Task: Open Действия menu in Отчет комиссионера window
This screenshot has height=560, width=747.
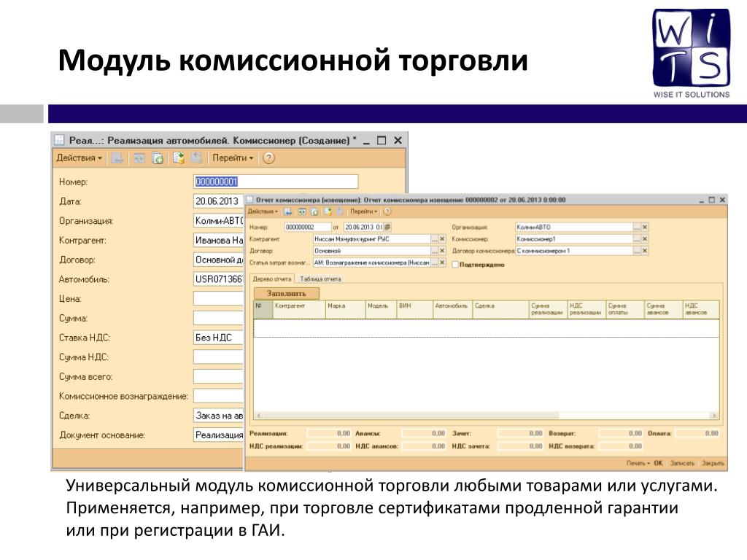Action: 263,211
